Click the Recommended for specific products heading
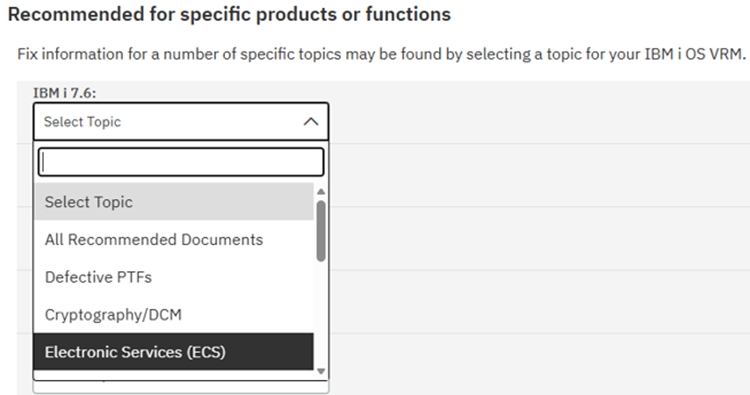Viewport: 750px width, 395px height. click(x=230, y=14)
